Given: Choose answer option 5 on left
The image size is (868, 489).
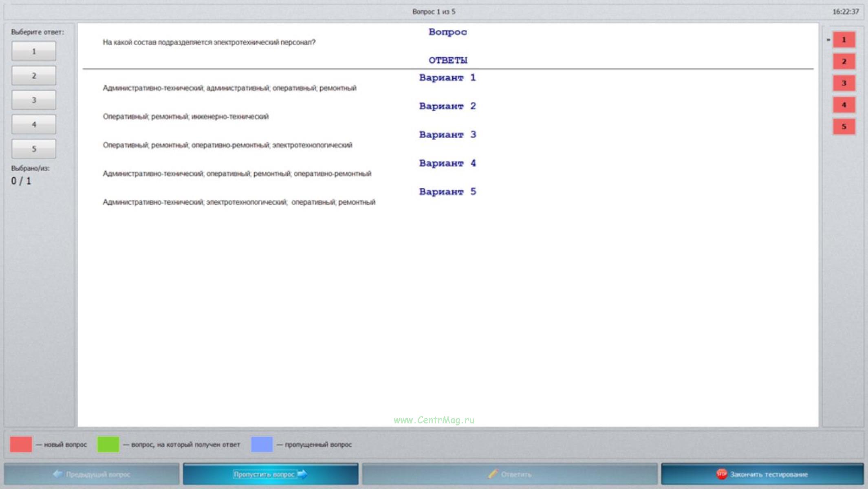Looking at the screenshot, I should pos(34,149).
